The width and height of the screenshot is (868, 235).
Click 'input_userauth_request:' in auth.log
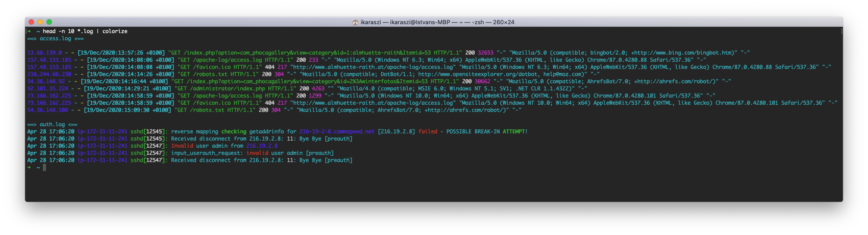click(207, 153)
